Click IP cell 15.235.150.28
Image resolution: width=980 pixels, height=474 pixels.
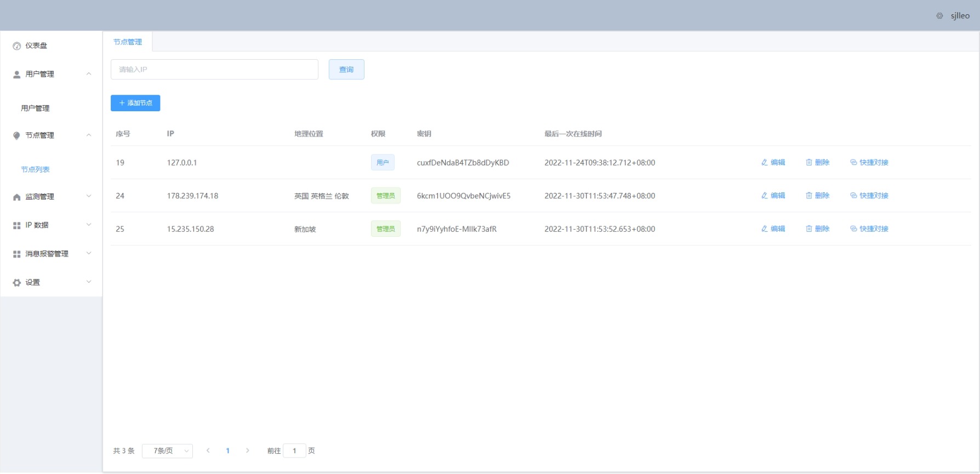(190, 229)
